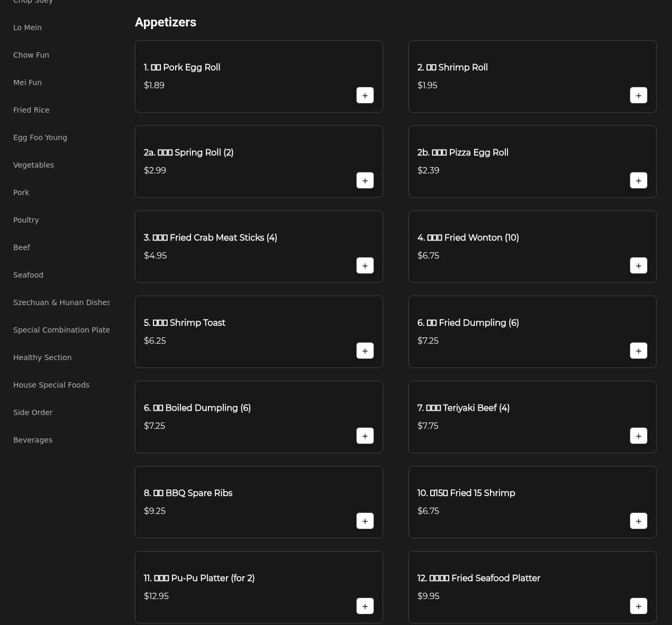Add Pu-Pu Platter plus icon

[365, 606]
